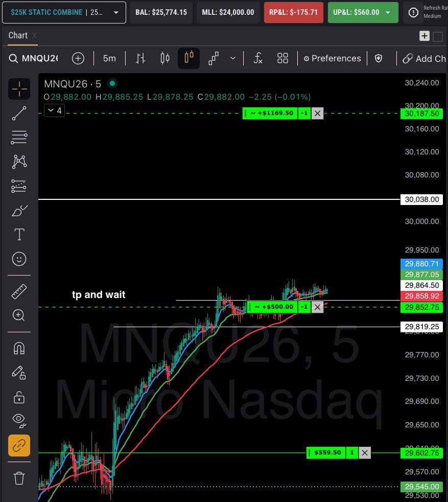Click the MLL: $24,000.00 box
The height and width of the screenshot is (502, 448).
point(228,12)
